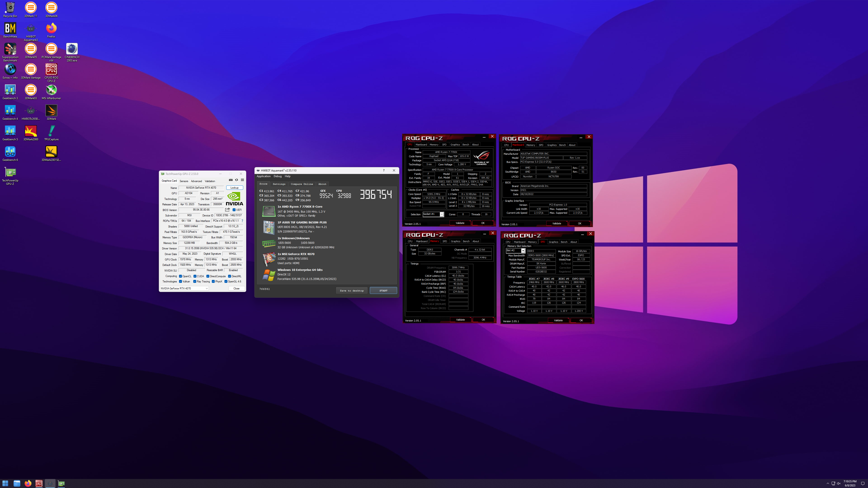The height and width of the screenshot is (488, 868).
Task: Open the Application menu in Aquamark
Action: pos(264,176)
